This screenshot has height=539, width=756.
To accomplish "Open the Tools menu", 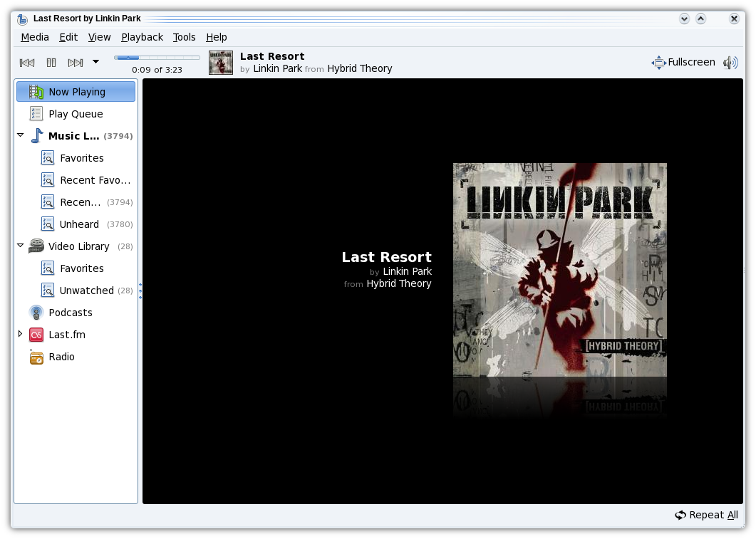I will 184,37.
